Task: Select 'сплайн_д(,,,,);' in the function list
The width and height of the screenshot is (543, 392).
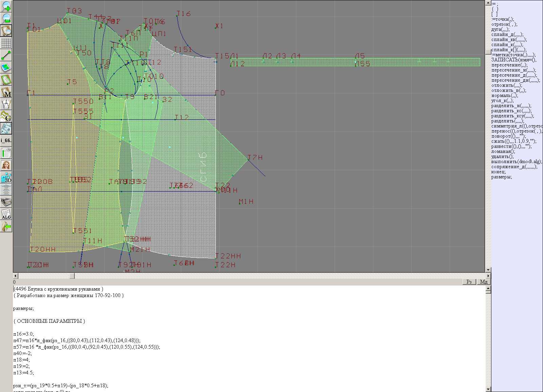Action: pyautogui.click(x=507, y=35)
